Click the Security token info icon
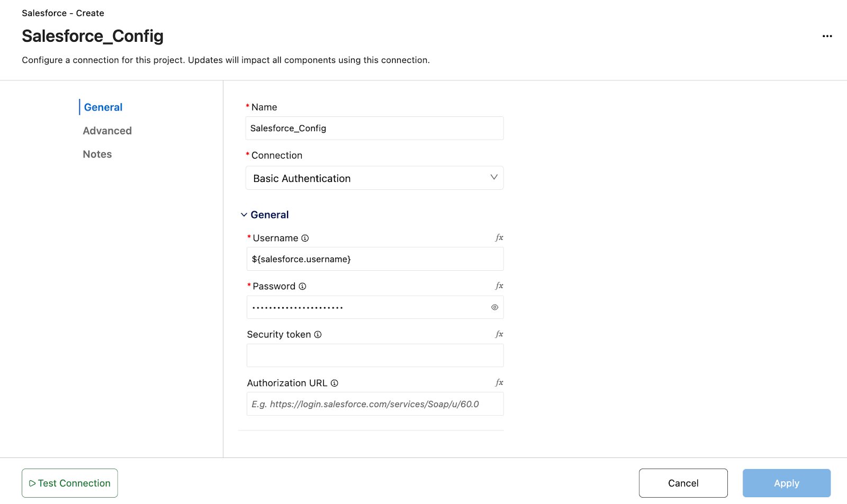This screenshot has height=504, width=847. coord(318,334)
